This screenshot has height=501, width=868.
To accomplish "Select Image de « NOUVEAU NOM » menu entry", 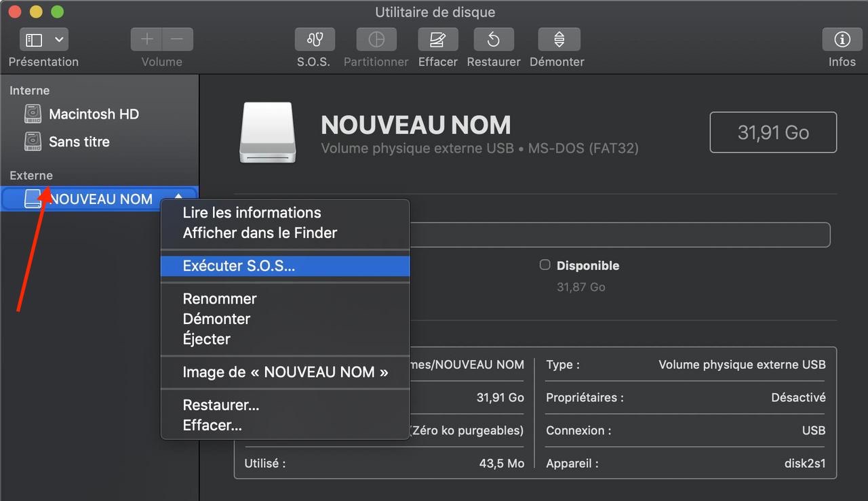I will click(x=285, y=372).
